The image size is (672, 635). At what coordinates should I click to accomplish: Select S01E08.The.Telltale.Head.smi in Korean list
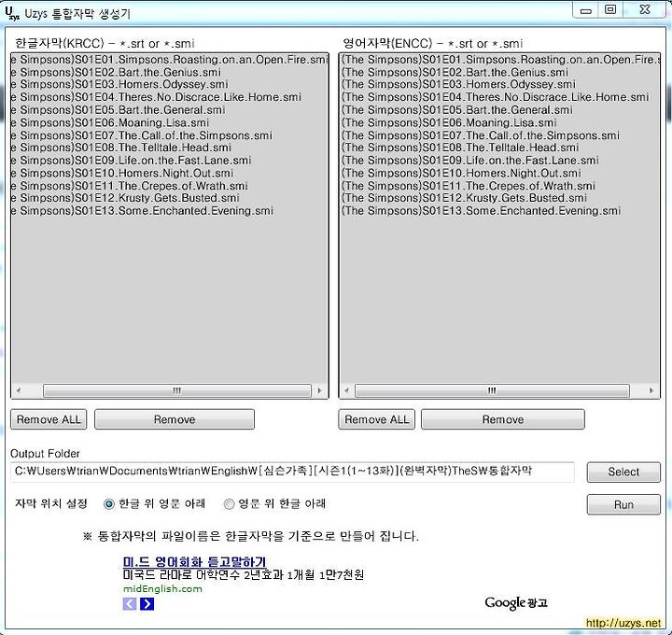pyautogui.click(x=170, y=148)
